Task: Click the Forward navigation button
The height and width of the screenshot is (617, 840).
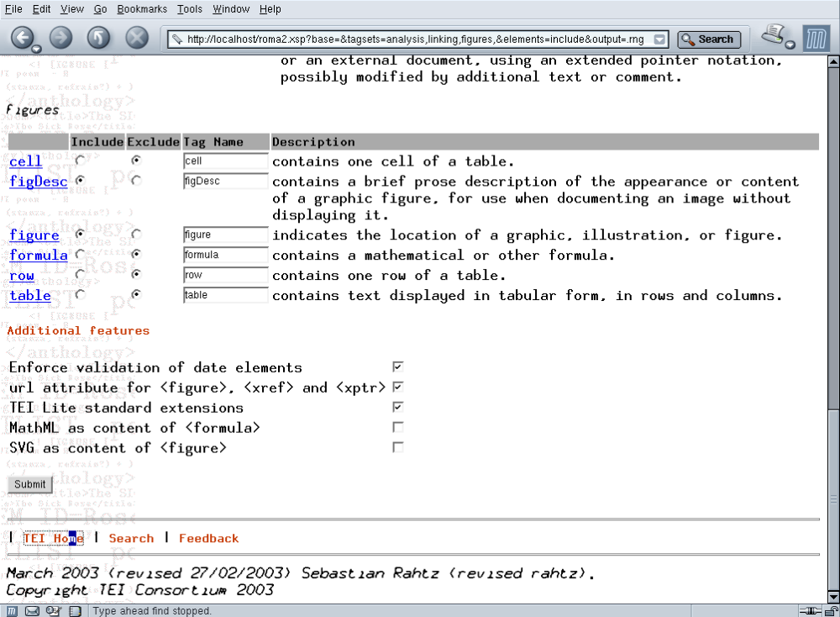Action: coord(61,38)
